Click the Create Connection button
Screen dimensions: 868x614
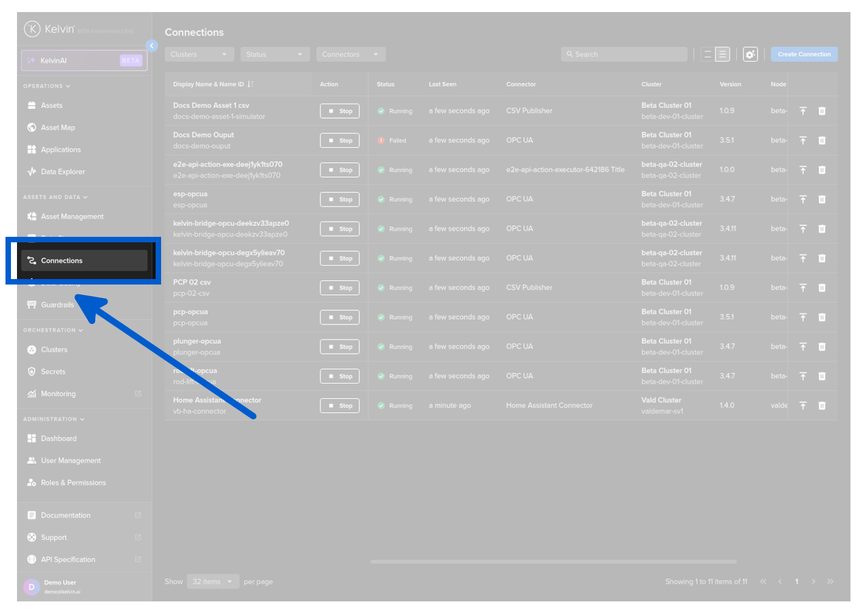(x=804, y=54)
